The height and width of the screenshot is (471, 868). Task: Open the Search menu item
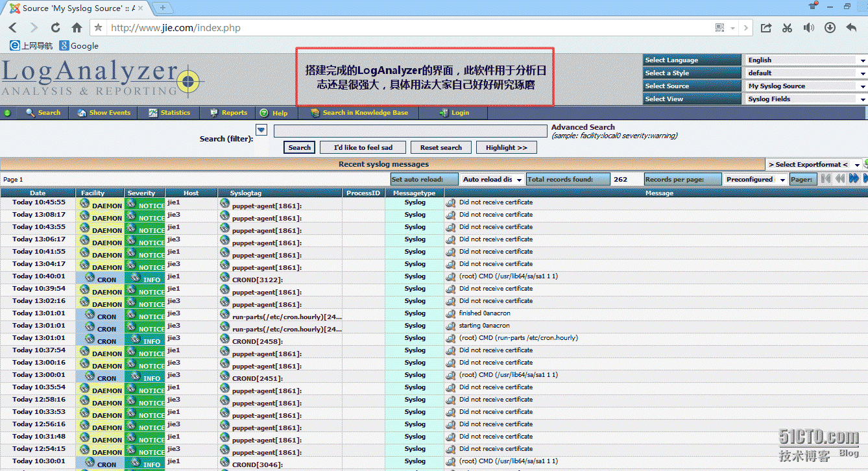tap(43, 113)
